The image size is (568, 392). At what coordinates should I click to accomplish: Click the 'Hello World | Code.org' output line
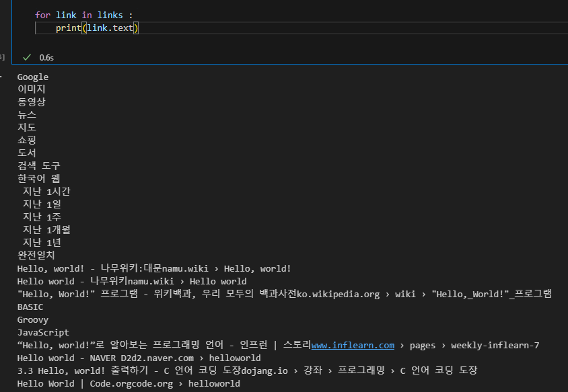129,383
